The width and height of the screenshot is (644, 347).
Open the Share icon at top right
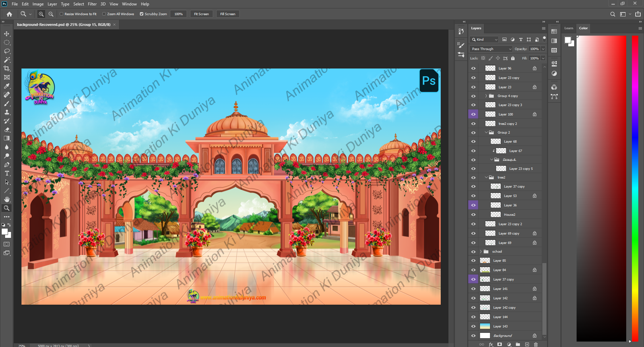[638, 14]
